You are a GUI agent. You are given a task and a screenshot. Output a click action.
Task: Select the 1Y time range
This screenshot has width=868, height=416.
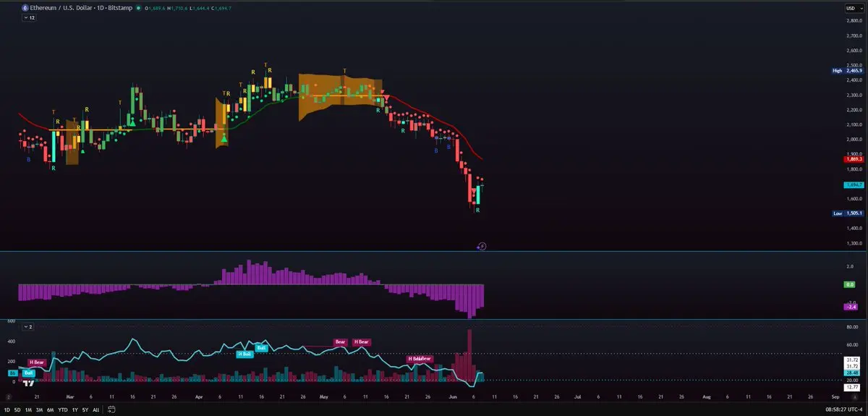(x=75, y=409)
